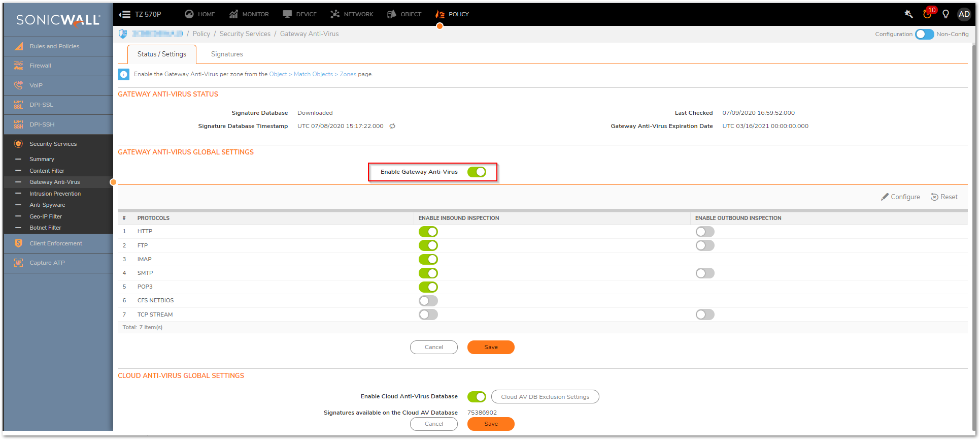Disable IMAP inbound inspection
The image size is (980, 440).
point(428,259)
